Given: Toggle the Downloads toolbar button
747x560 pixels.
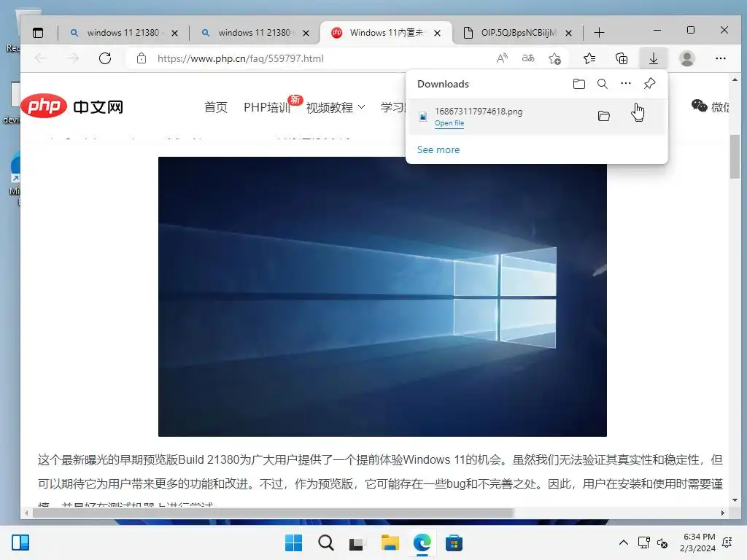Looking at the screenshot, I should coord(654,58).
